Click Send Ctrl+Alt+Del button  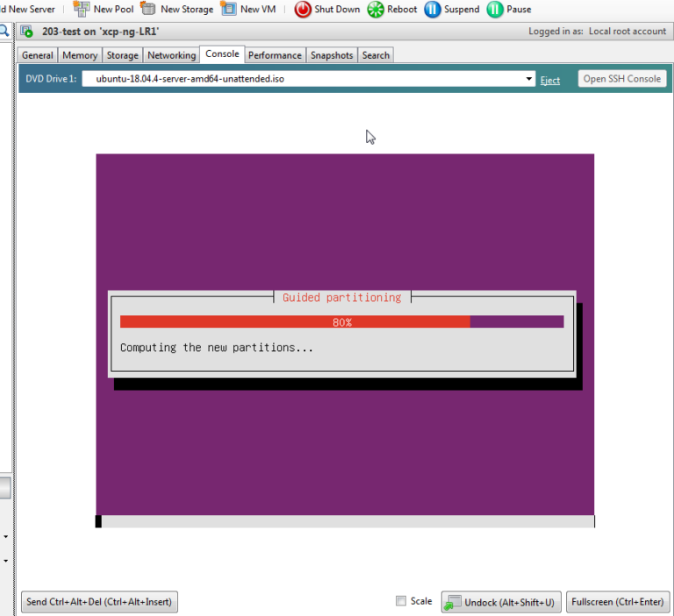pos(99,601)
